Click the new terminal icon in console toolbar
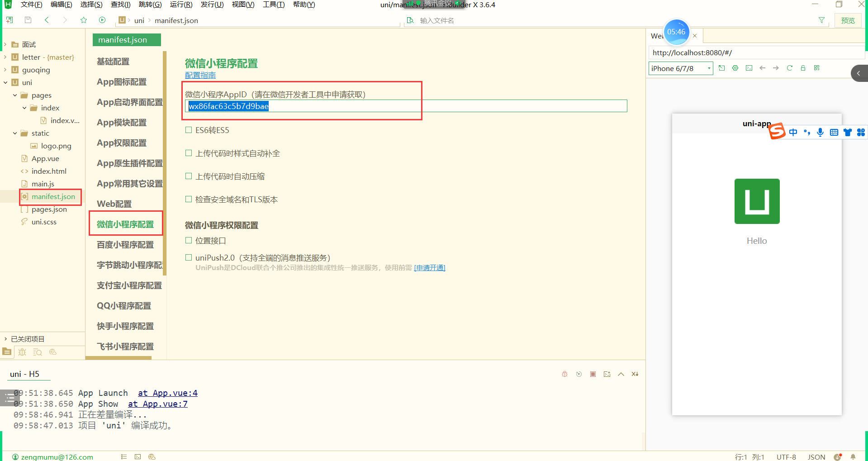 tap(607, 374)
